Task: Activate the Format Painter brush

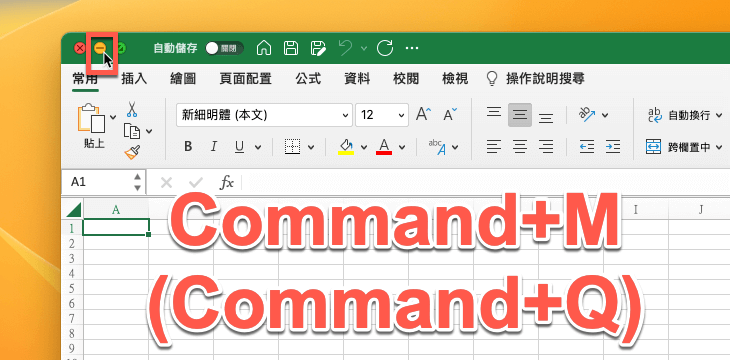Action: point(132,152)
